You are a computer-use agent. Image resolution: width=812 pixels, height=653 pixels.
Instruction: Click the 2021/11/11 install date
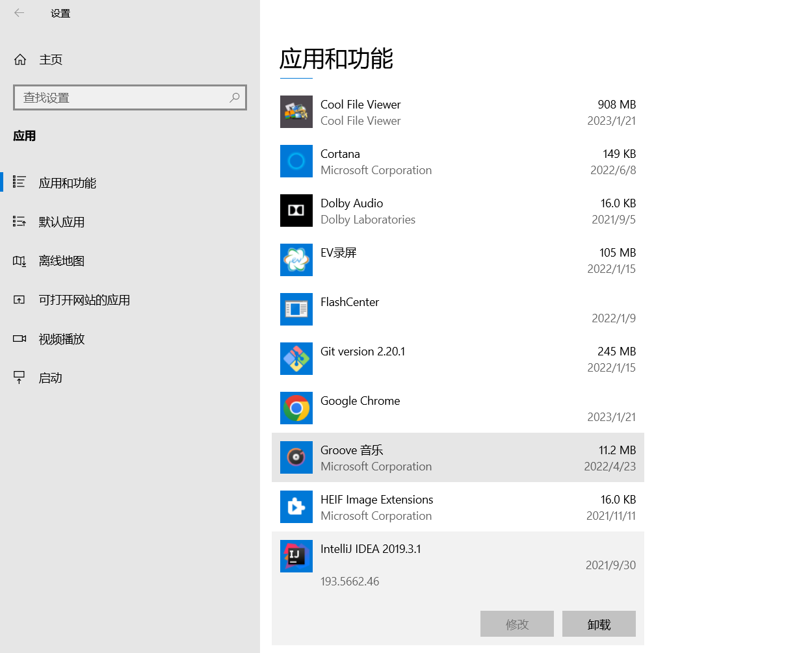pyautogui.click(x=611, y=516)
